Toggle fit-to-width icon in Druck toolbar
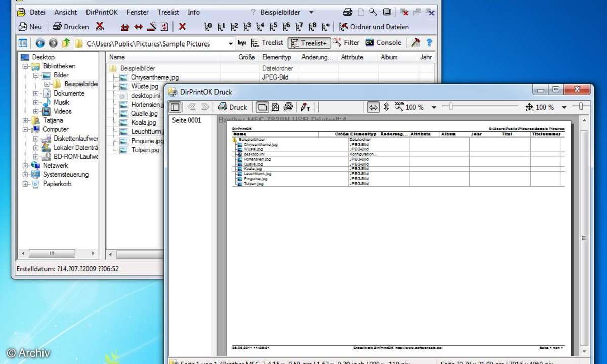 373,107
